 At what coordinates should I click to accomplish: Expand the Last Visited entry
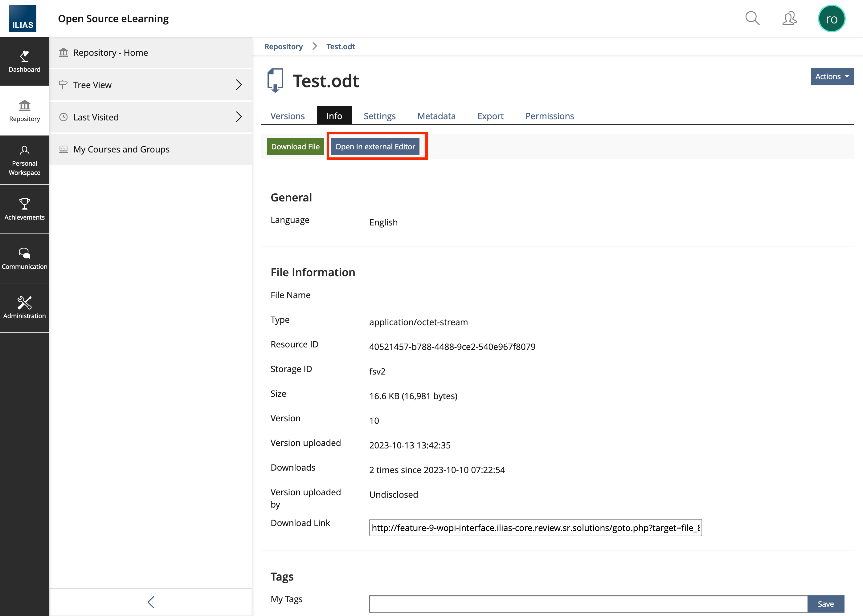151,117
